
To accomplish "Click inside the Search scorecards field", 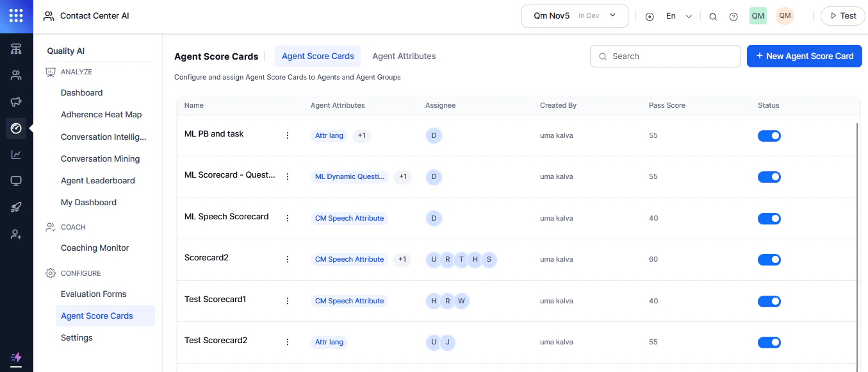I will point(665,56).
